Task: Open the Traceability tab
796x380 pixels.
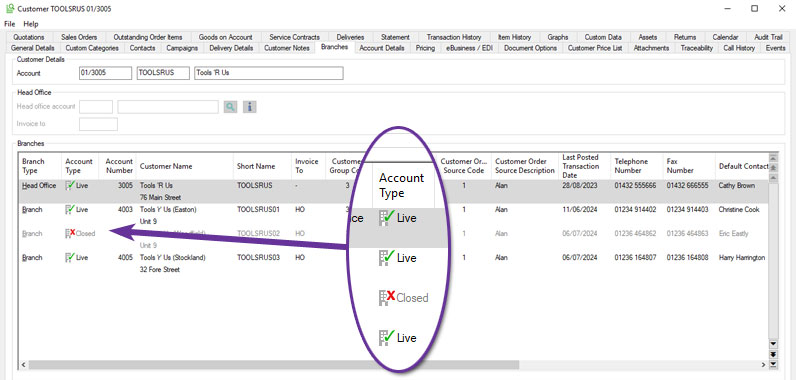Action: pos(696,48)
